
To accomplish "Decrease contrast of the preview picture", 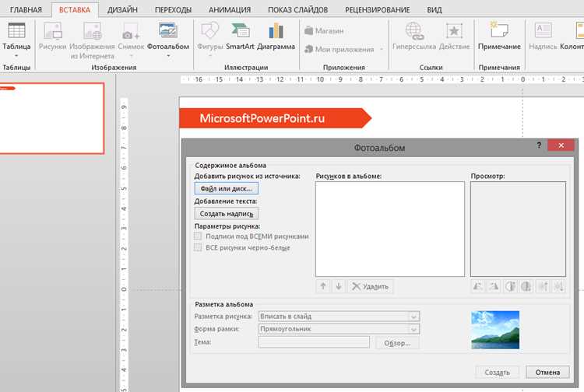I will tap(526, 286).
